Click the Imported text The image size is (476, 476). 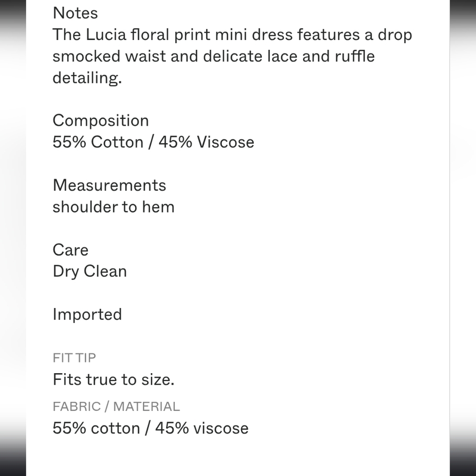87,315
